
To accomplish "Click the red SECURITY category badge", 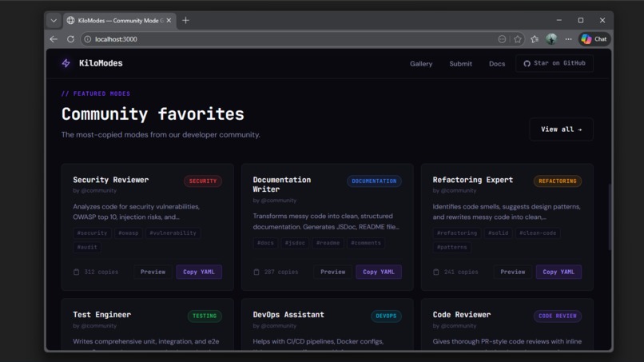I will (203, 181).
